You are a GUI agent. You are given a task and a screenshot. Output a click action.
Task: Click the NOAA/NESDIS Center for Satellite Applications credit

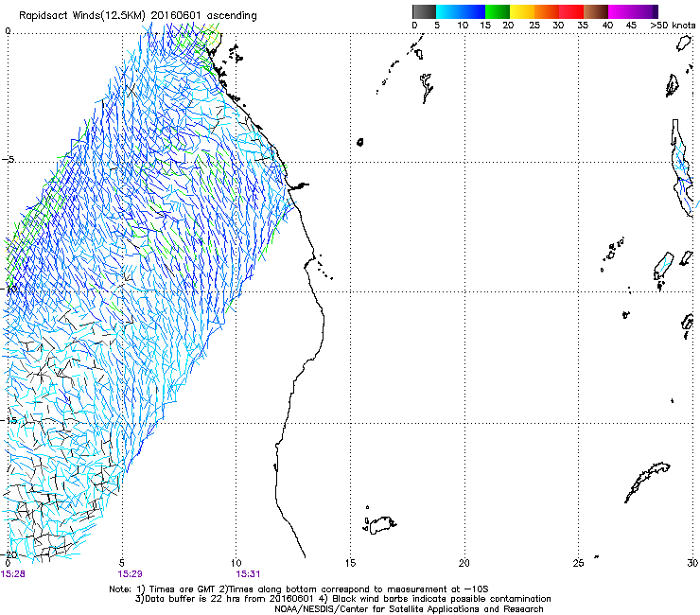pyautogui.click(x=409, y=609)
